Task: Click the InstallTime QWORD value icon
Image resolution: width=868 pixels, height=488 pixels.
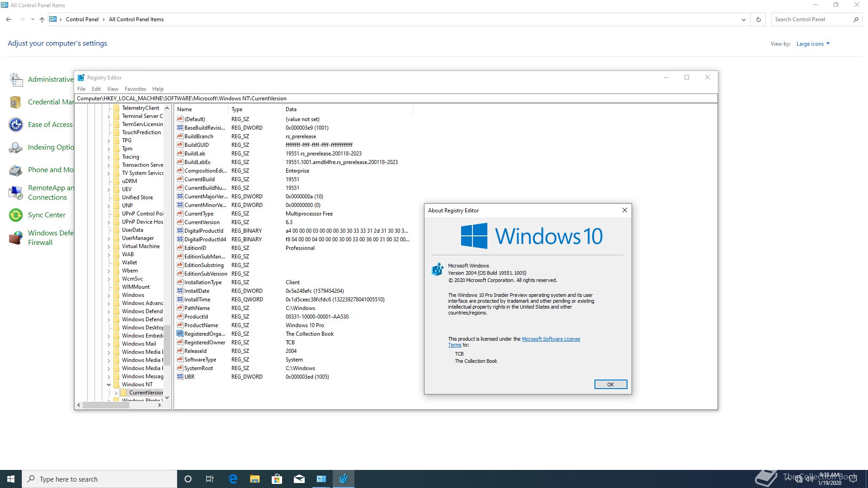Action: tap(180, 300)
